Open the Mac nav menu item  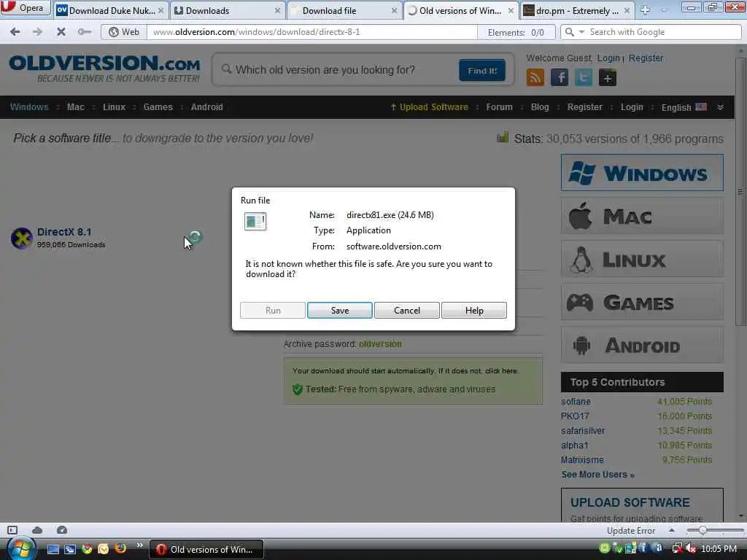click(x=75, y=106)
